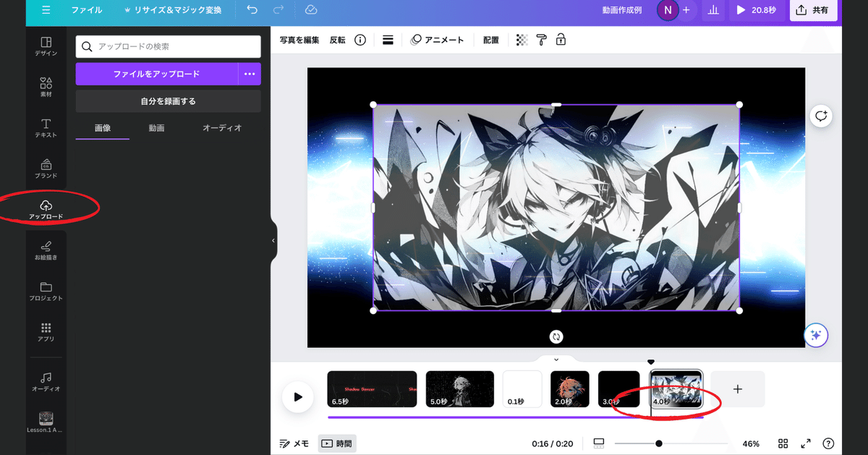868x455 pixels.
Task: Switch to the 画像 tab
Action: tap(103, 128)
